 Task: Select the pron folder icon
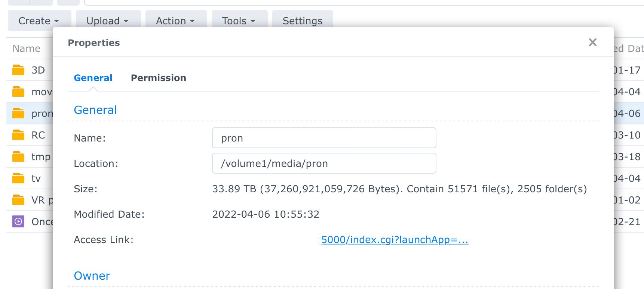pyautogui.click(x=18, y=113)
